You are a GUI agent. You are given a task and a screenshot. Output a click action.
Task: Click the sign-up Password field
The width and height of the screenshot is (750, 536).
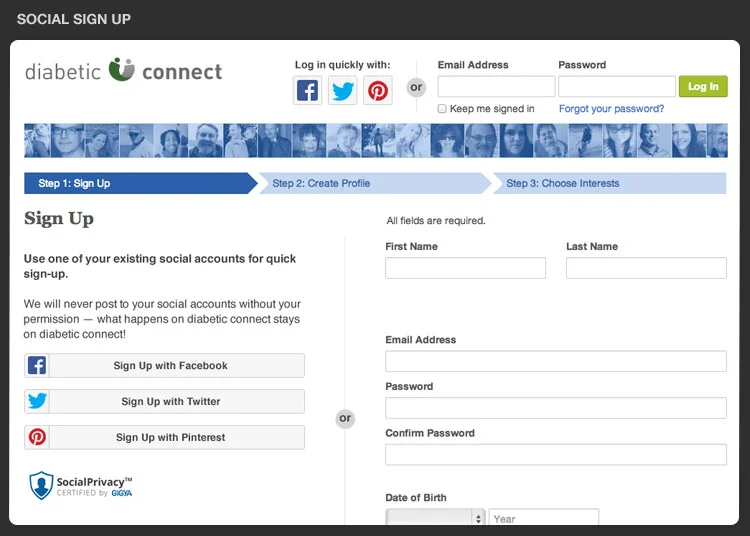556,408
